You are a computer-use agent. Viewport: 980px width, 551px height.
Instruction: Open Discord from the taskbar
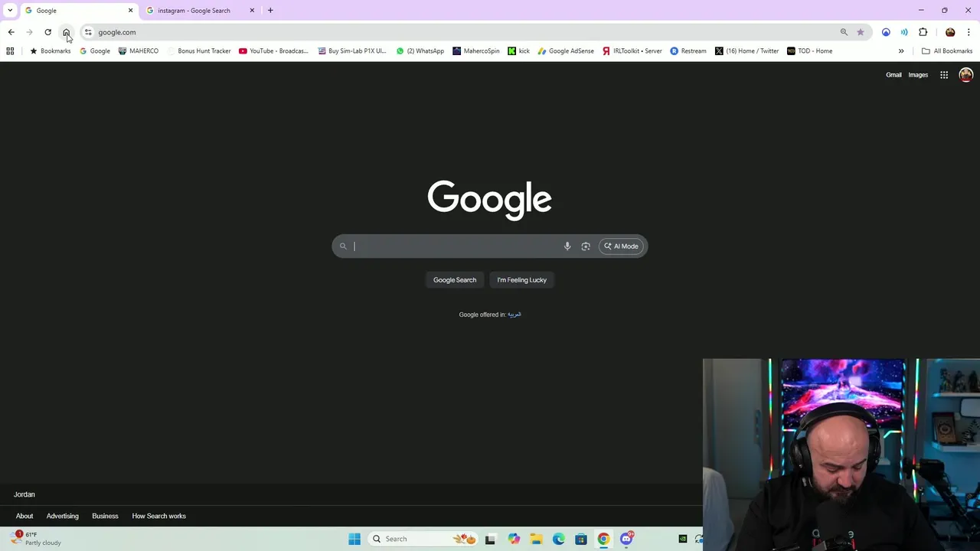pyautogui.click(x=627, y=539)
